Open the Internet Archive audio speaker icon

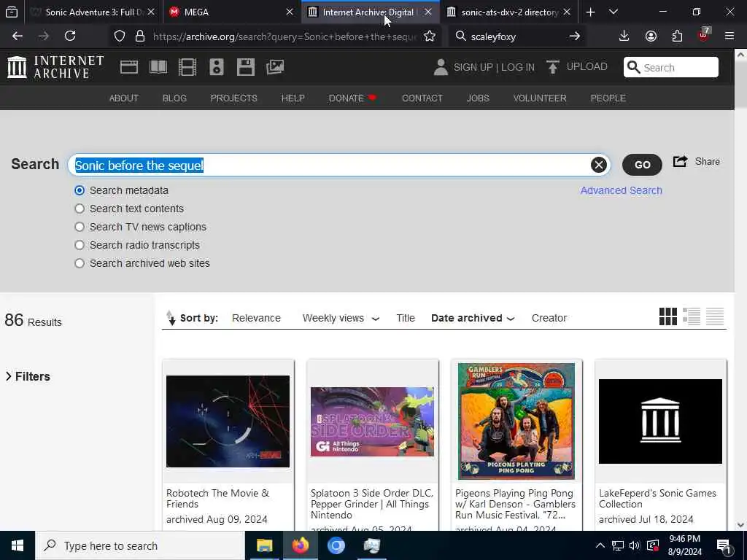tap(216, 67)
